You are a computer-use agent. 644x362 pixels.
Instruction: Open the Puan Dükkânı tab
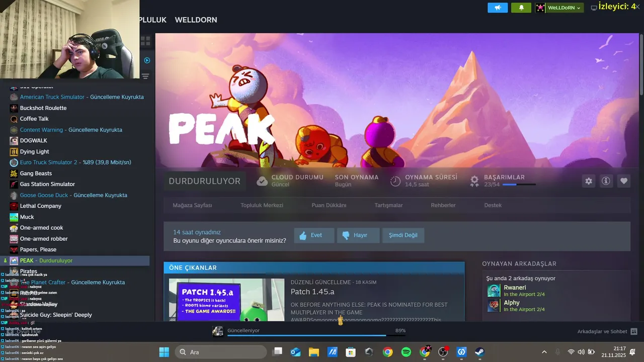coord(329,205)
